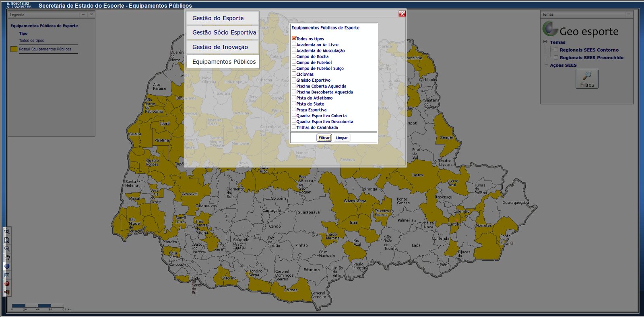
Task: Click the zoom to area tool
Action: (x=7, y=240)
